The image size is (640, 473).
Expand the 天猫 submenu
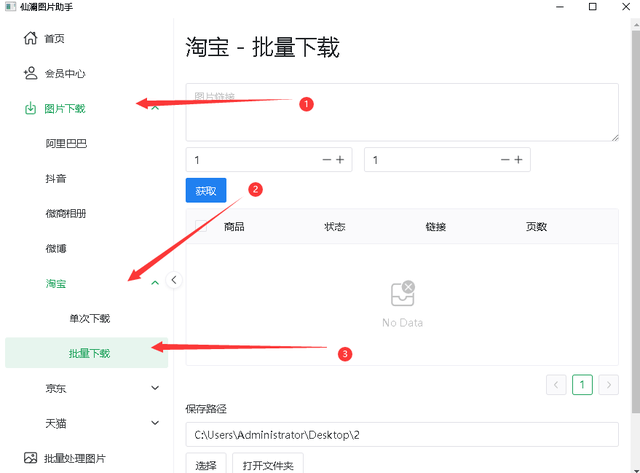click(x=154, y=423)
